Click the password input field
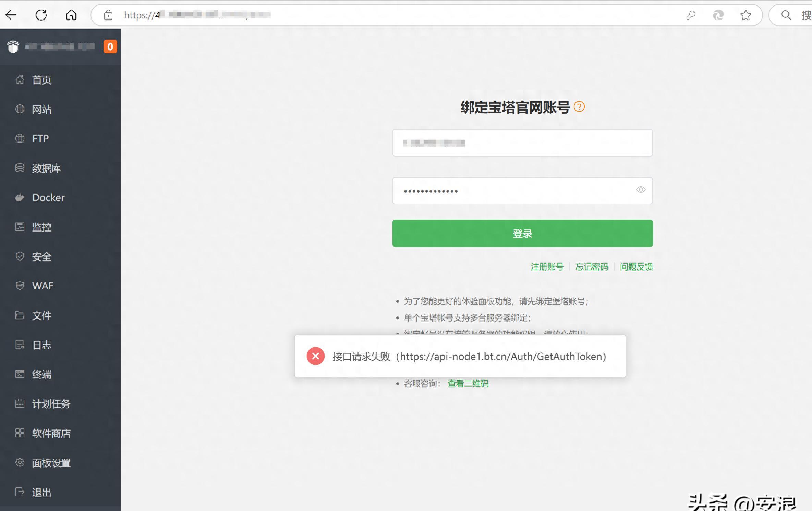The height and width of the screenshot is (511, 812). [522, 191]
